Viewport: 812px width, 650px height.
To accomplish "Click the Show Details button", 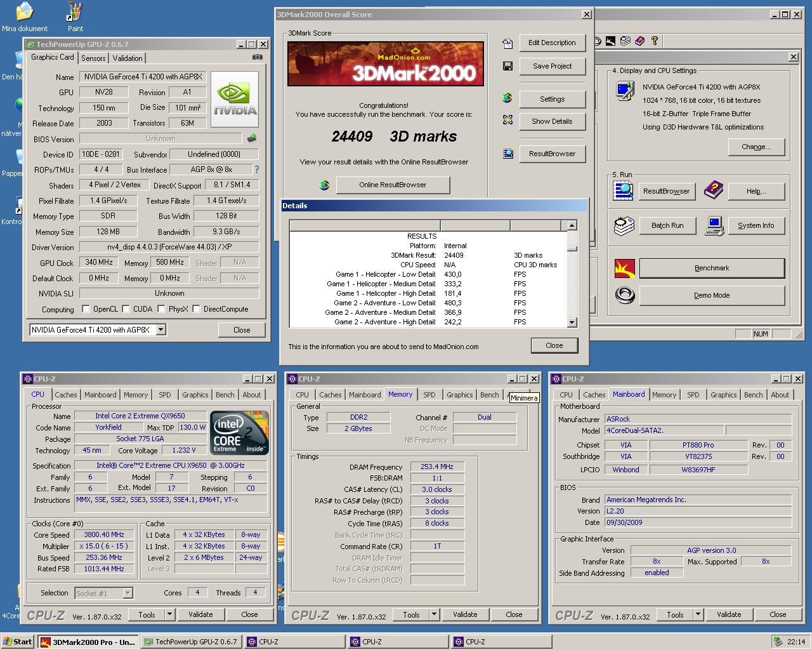I will point(552,121).
